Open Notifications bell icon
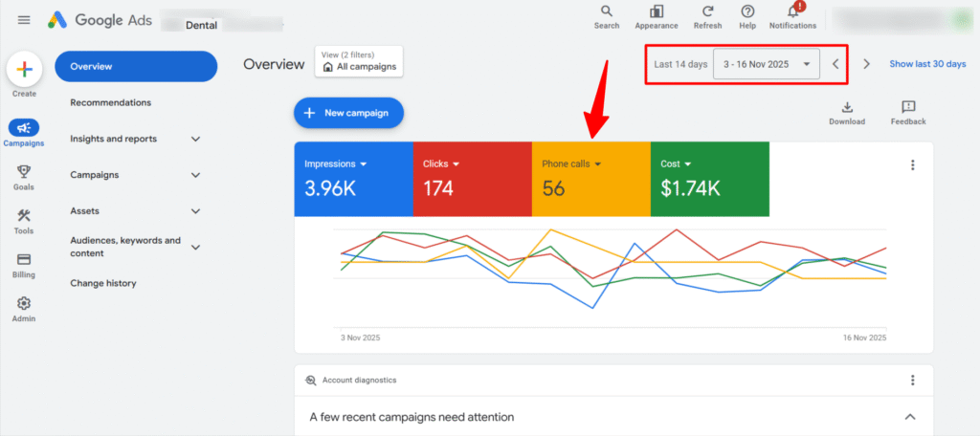 click(x=792, y=11)
